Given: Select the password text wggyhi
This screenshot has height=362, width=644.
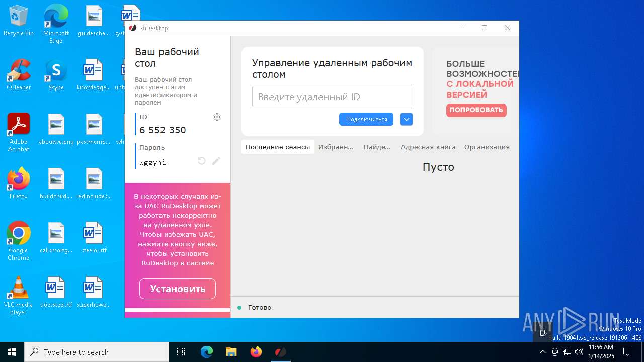Looking at the screenshot, I should (x=152, y=162).
